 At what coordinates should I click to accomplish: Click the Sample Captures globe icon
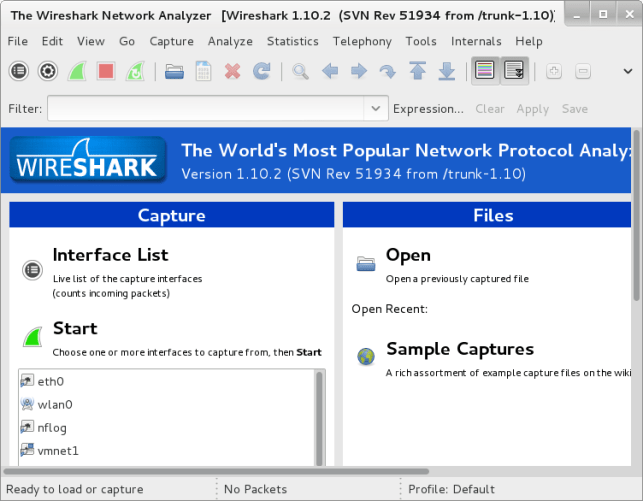click(366, 356)
